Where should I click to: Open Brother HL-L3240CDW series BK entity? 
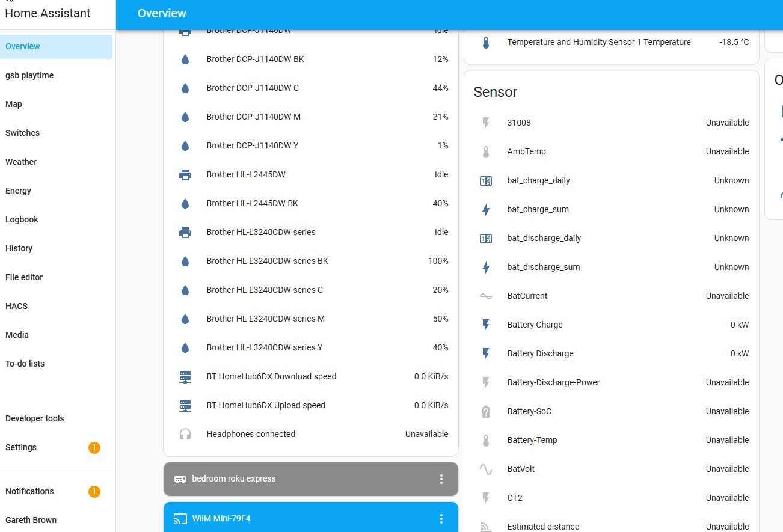(x=267, y=261)
